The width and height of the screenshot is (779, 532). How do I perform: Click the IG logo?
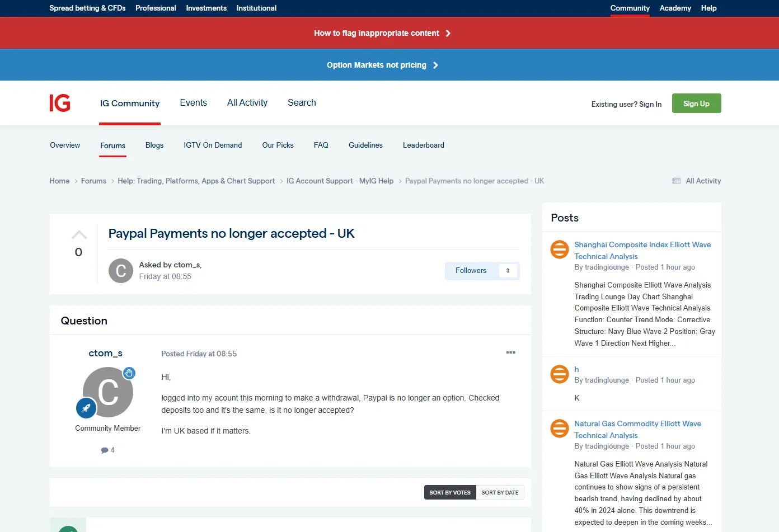tap(60, 103)
